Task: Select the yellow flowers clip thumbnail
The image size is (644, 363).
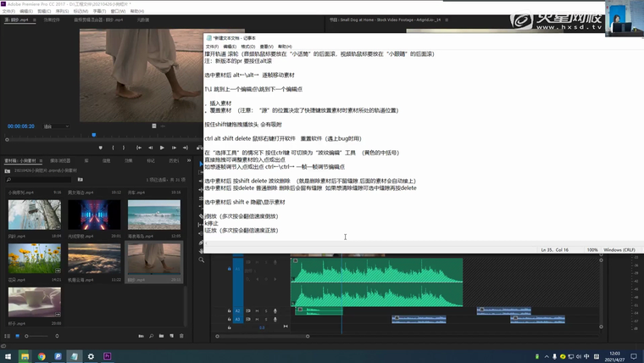Action: click(34, 258)
